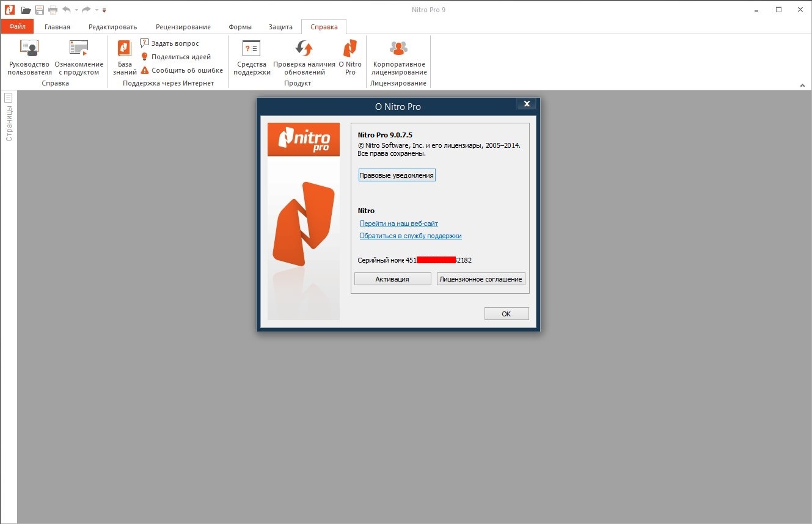This screenshot has width=812, height=524.
Task: Click the Активация button
Action: pyautogui.click(x=392, y=279)
